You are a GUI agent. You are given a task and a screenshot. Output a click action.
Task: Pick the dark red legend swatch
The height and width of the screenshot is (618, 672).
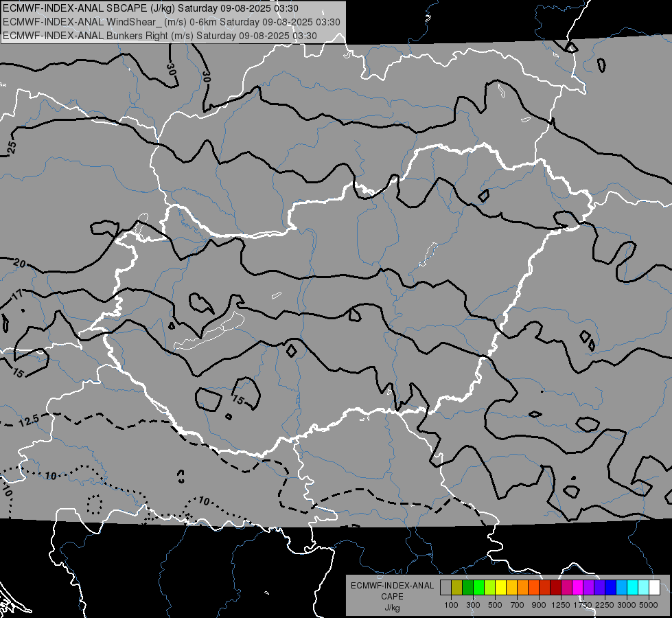pyautogui.click(x=555, y=588)
